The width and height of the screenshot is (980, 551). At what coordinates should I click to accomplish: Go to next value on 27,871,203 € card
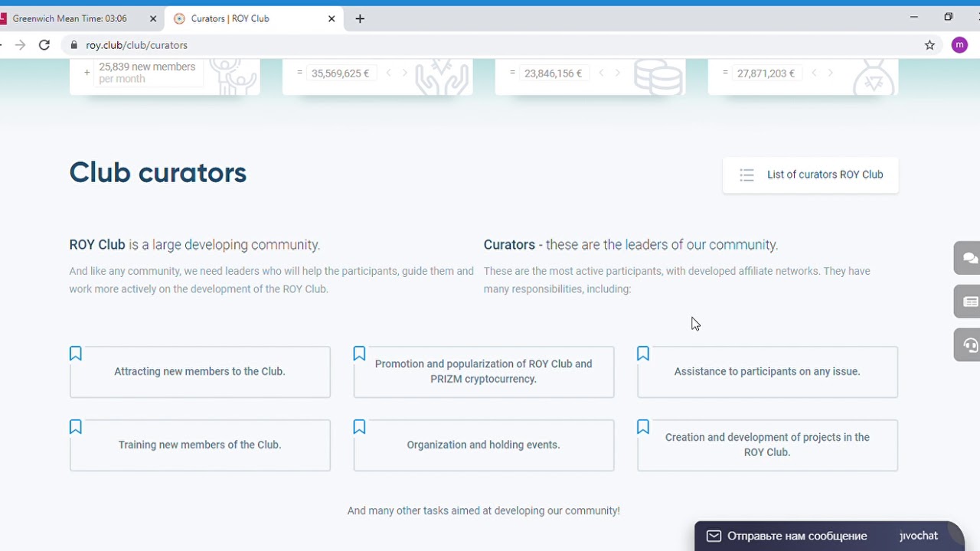[831, 73]
